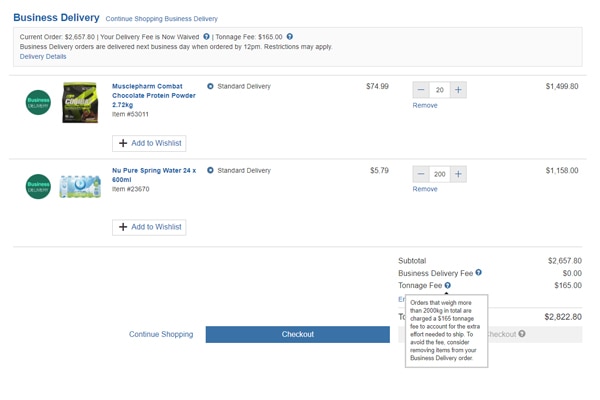
Task: Click Business Delivery badge for Musclepharm item
Action: (x=38, y=103)
